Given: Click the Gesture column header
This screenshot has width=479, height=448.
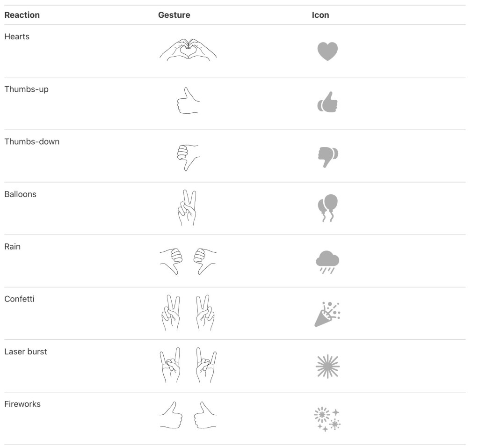Looking at the screenshot, I should coord(174,15).
